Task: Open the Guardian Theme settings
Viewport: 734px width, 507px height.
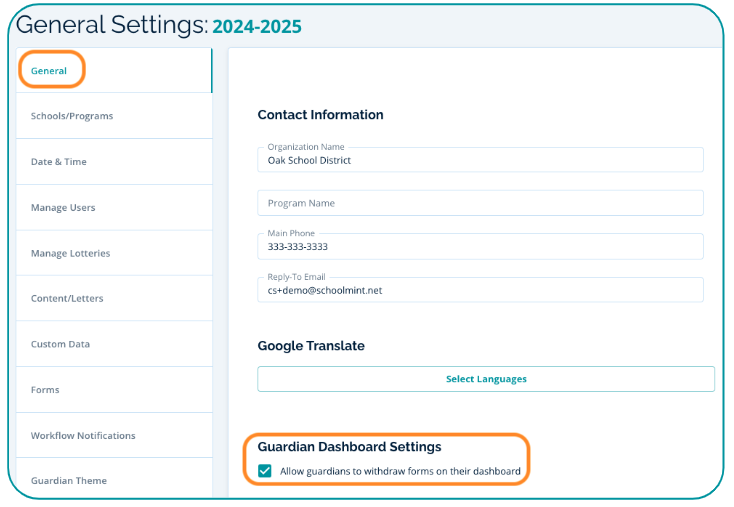Action: pyautogui.click(x=69, y=481)
